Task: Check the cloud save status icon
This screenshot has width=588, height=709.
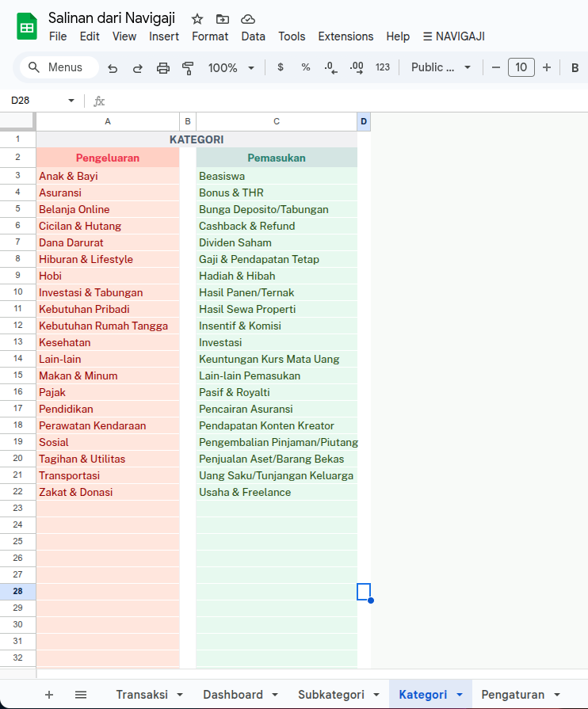Action: pos(248,19)
